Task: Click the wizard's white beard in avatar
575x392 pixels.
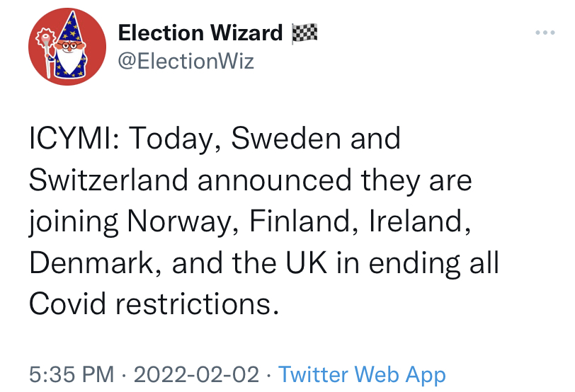Action: click(70, 59)
